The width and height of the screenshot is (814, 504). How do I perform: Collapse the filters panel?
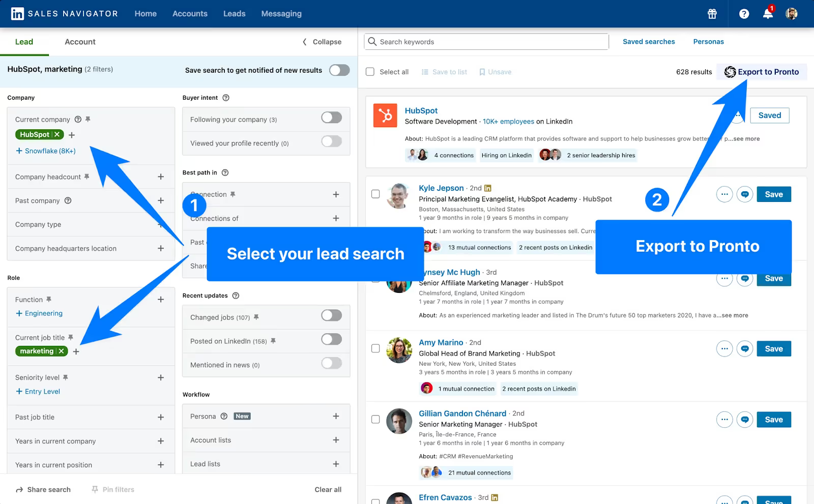point(322,42)
